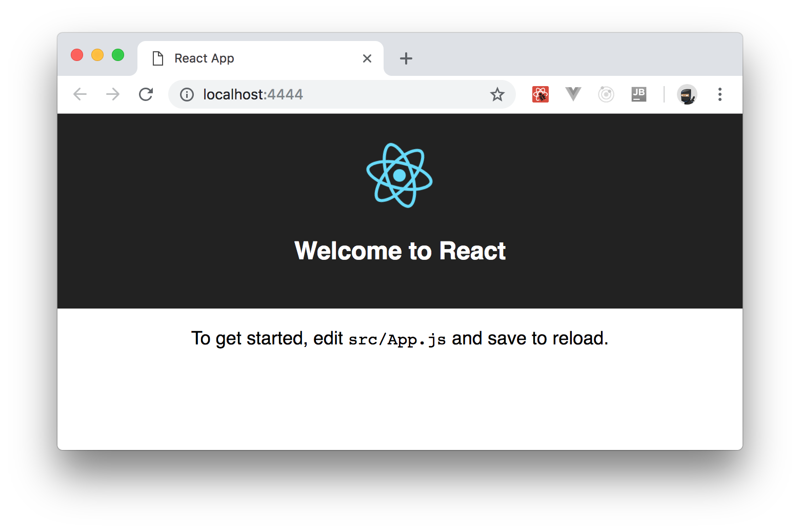800x532 pixels.
Task: Open the Chrome profile avatar
Action: point(687,94)
